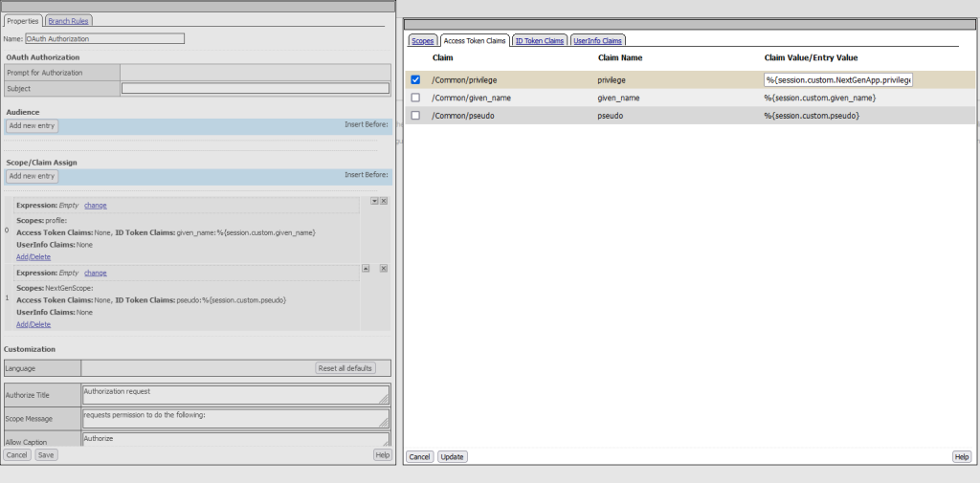
Task: Focus the Subject text field
Action: coord(255,89)
